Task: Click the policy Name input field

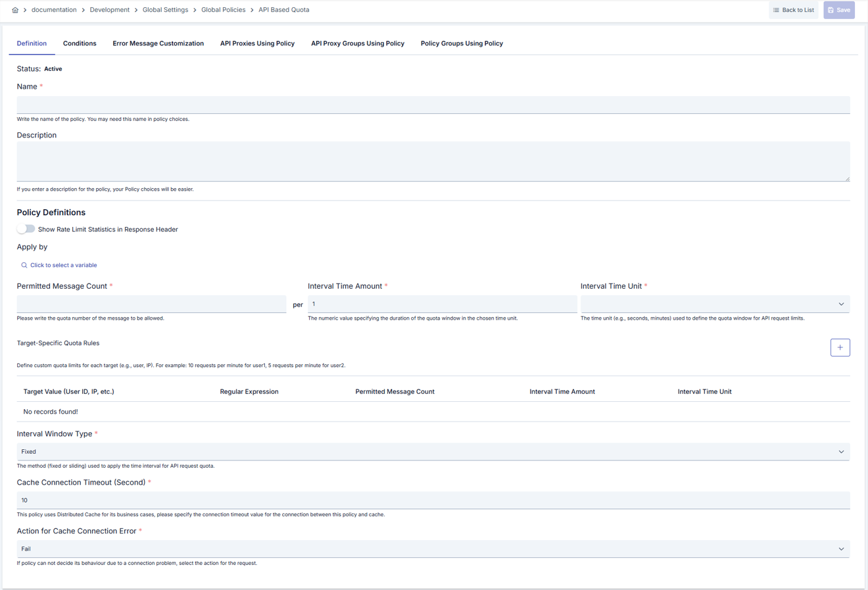Action: click(433, 105)
